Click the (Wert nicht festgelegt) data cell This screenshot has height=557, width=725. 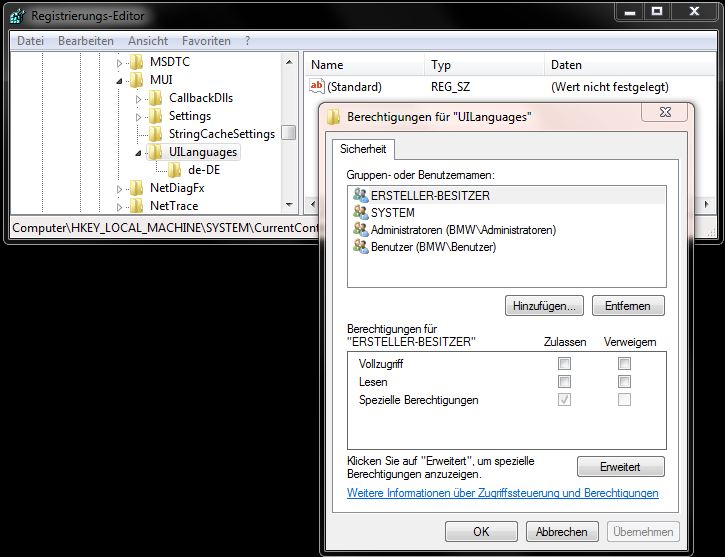tap(610, 87)
